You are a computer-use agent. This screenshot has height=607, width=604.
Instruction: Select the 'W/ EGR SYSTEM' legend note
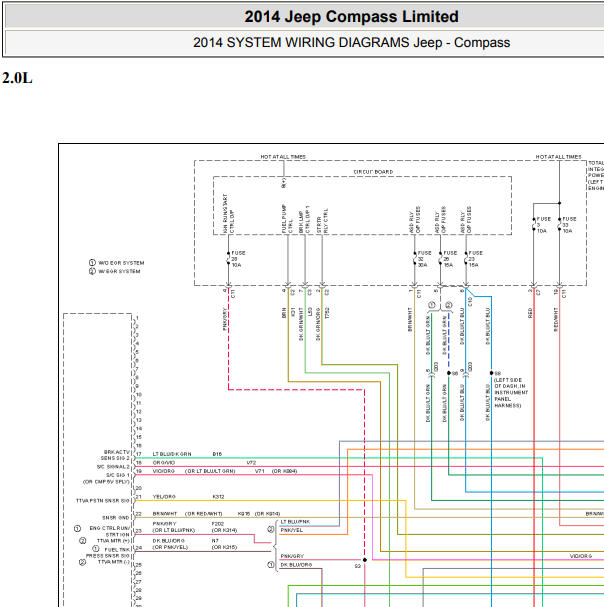coord(119,271)
